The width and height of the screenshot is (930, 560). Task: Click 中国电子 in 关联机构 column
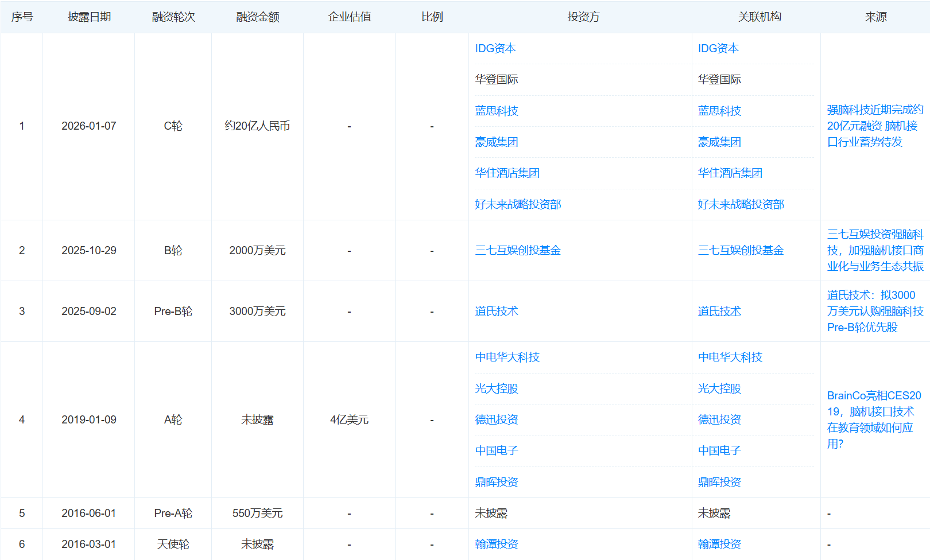[719, 450]
